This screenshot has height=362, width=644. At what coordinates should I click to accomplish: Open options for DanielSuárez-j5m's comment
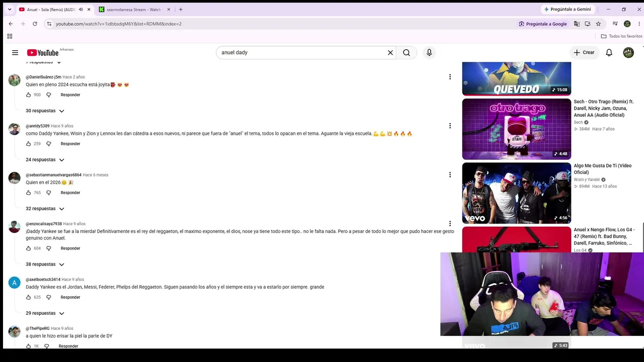450,77
